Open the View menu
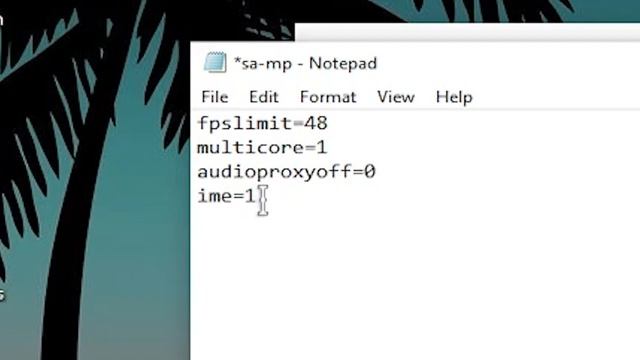The width and height of the screenshot is (640, 360). (396, 97)
